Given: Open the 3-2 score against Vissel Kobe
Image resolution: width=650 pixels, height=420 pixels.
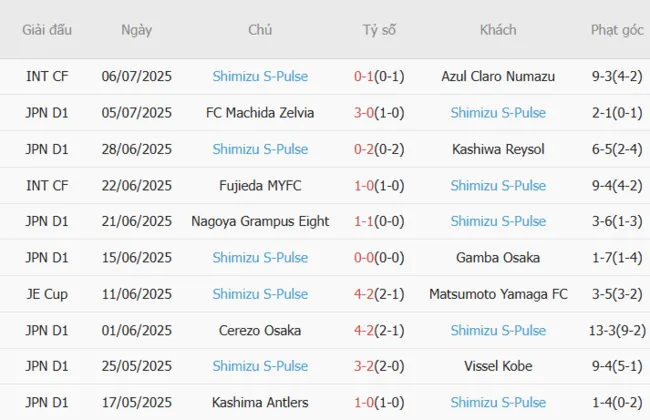Looking at the screenshot, I should pos(364,366).
